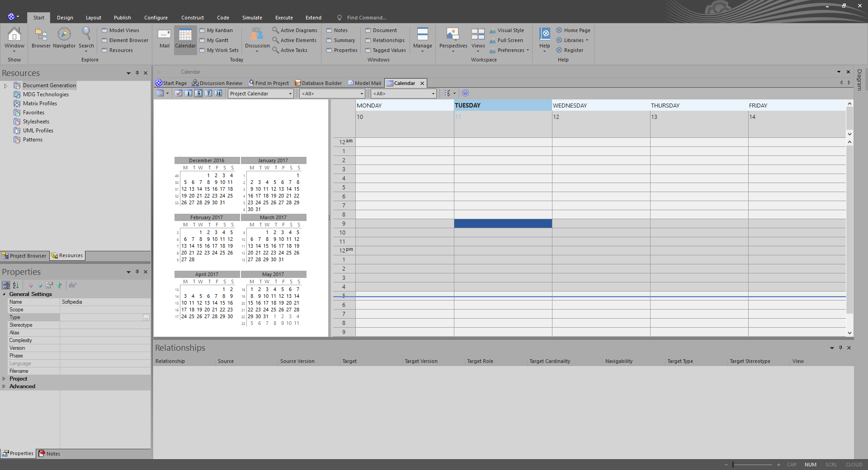
Task: Open Mail from the Today group
Action: click(164, 38)
